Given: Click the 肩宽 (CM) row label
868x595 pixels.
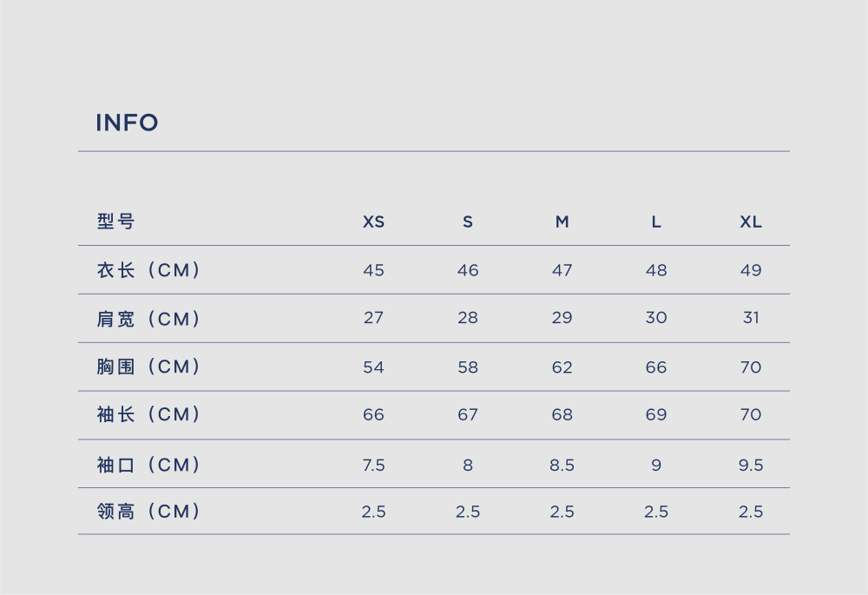Looking at the screenshot, I should (x=148, y=319).
